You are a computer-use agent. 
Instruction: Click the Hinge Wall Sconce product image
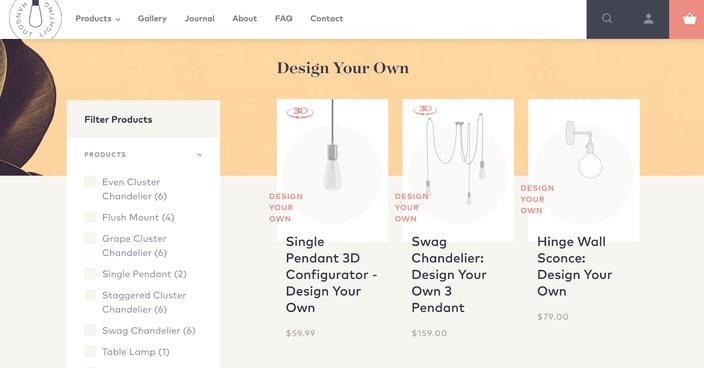pos(584,170)
